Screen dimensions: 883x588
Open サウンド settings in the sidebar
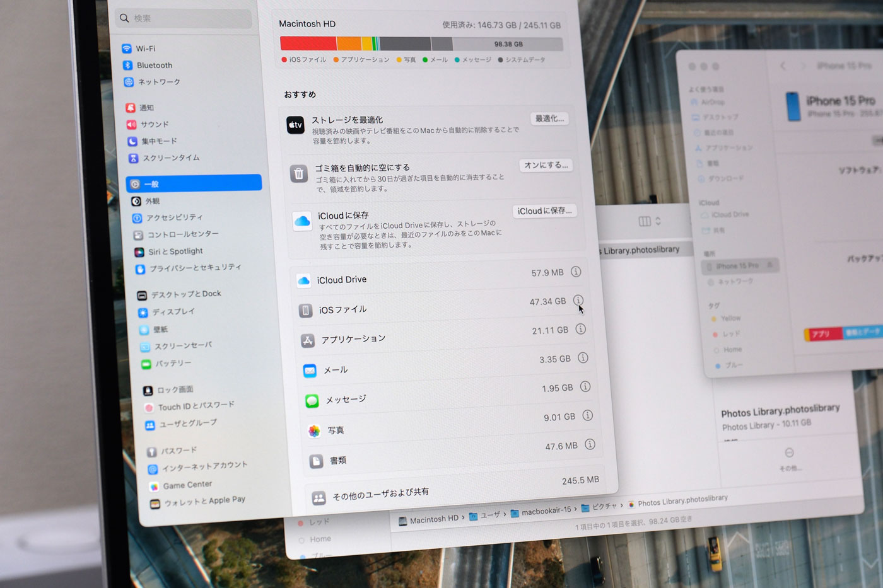148,124
